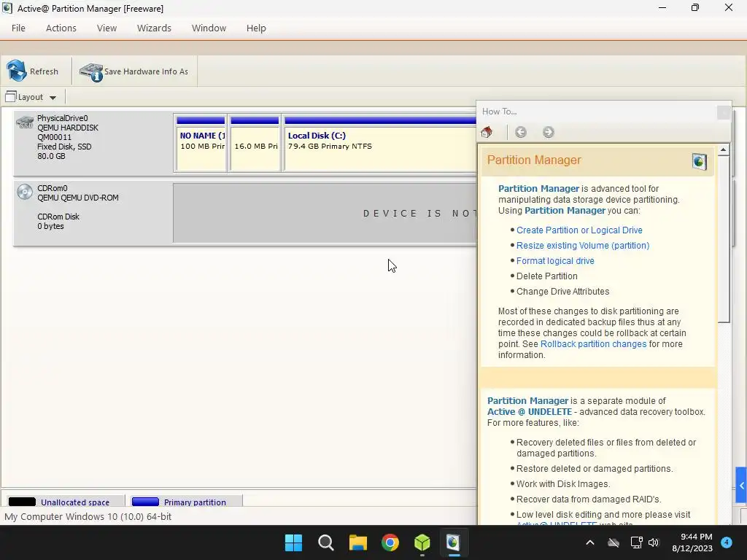
Task: Open Resize existing Volume (partition) link
Action: [583, 245]
